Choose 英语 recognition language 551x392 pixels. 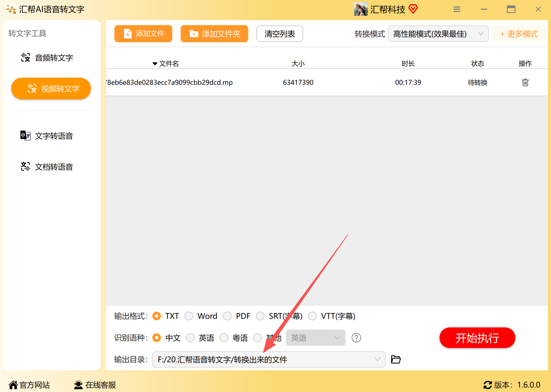pos(190,338)
